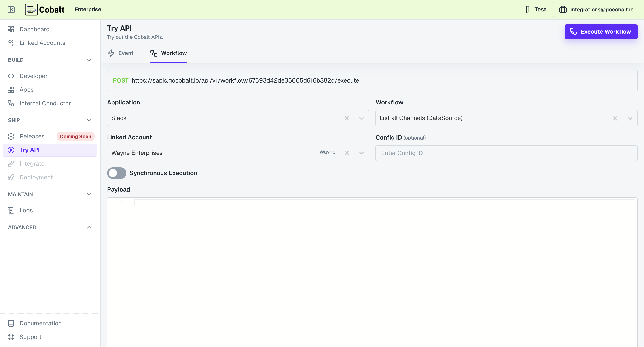Image resolution: width=644 pixels, height=347 pixels.
Task: Open the Apps section
Action: (27, 89)
